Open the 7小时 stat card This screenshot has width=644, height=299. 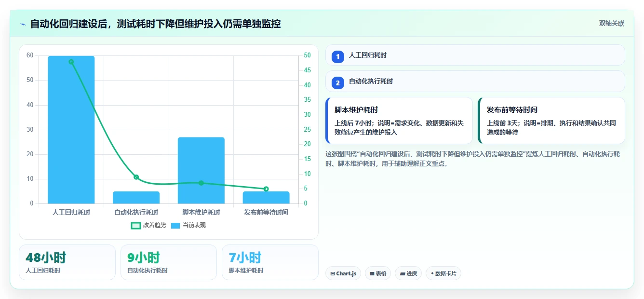(x=270, y=262)
